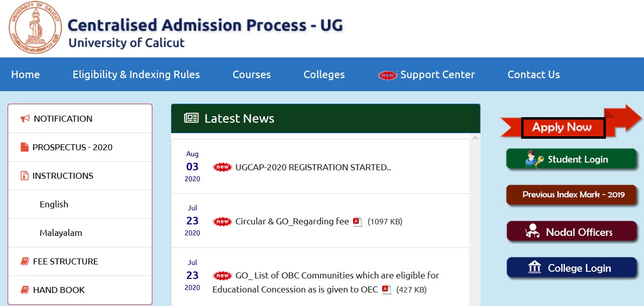Open the PDF icon for Circular & GO_Regarding fee
Image resolution: width=644 pixels, height=306 pixels.
coord(357,222)
